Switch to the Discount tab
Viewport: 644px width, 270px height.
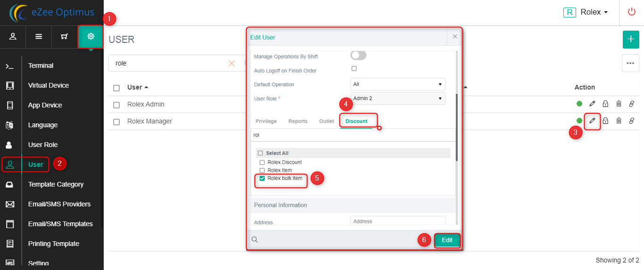pos(356,121)
